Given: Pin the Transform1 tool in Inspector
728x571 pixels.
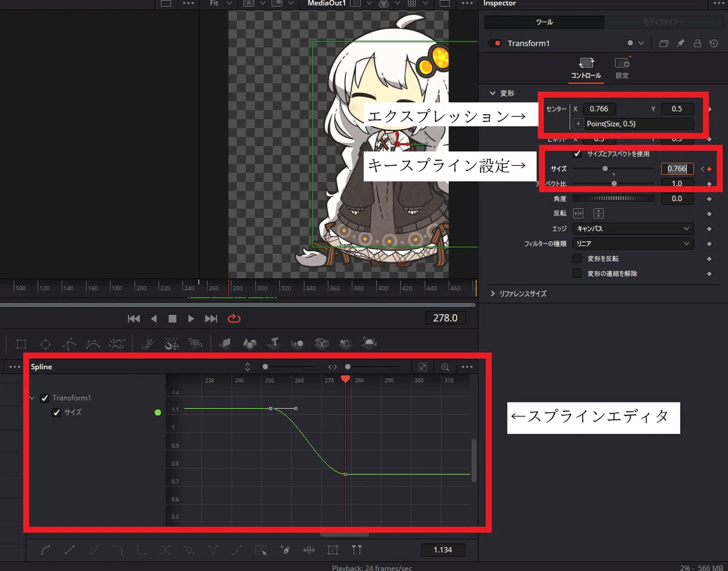Looking at the screenshot, I should point(681,43).
